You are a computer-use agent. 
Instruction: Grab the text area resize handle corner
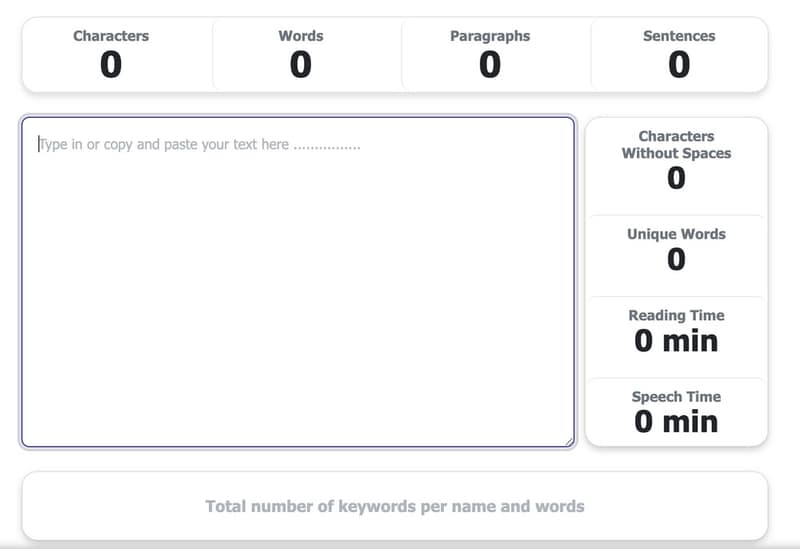pyautogui.click(x=569, y=440)
